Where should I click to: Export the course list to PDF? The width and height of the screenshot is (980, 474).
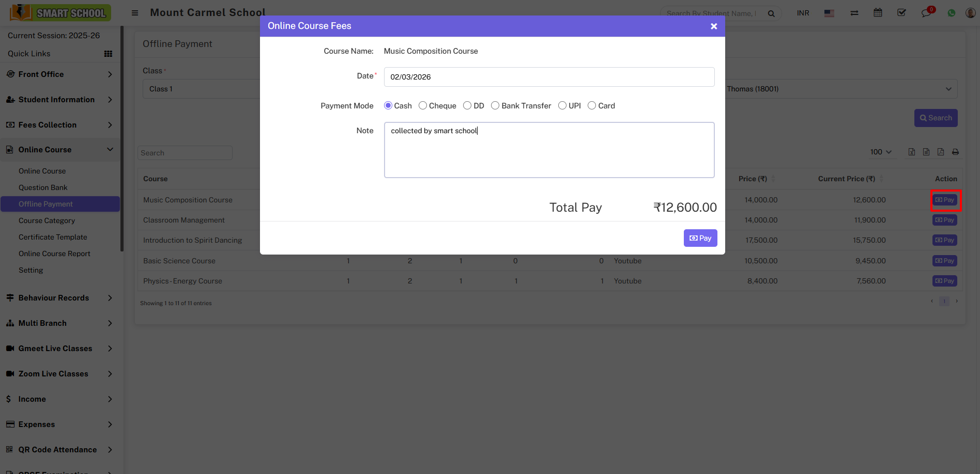click(940, 151)
